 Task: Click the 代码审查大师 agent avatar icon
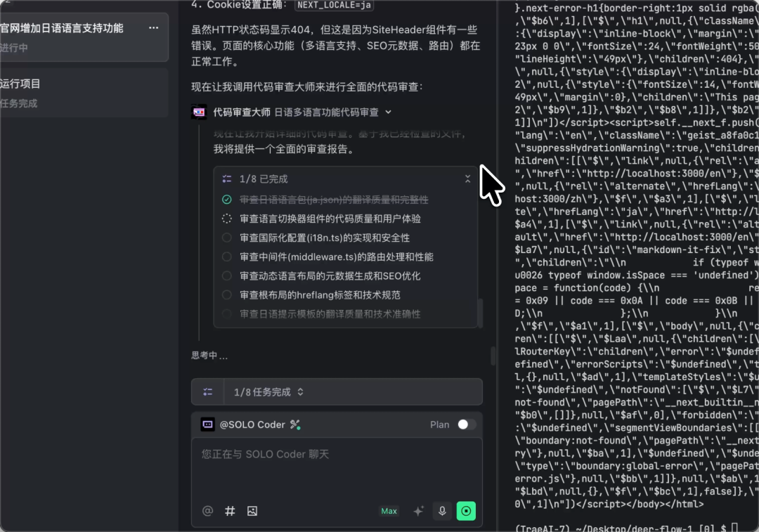tap(199, 112)
